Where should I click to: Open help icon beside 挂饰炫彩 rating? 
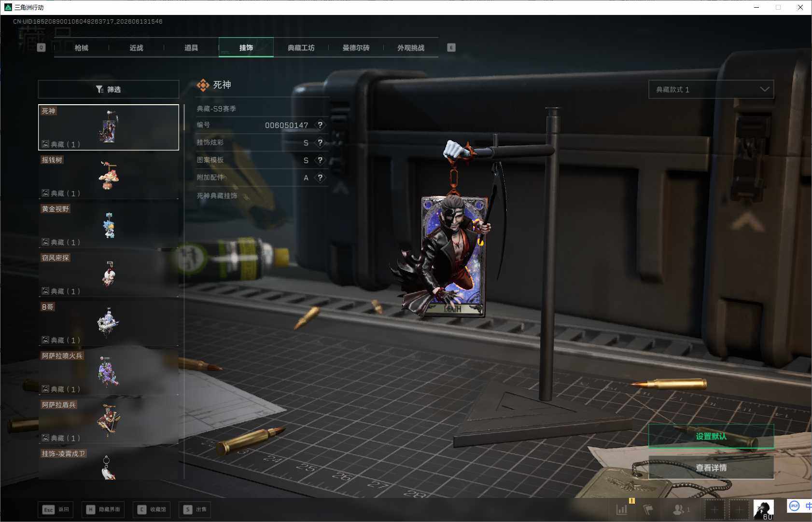coord(320,143)
